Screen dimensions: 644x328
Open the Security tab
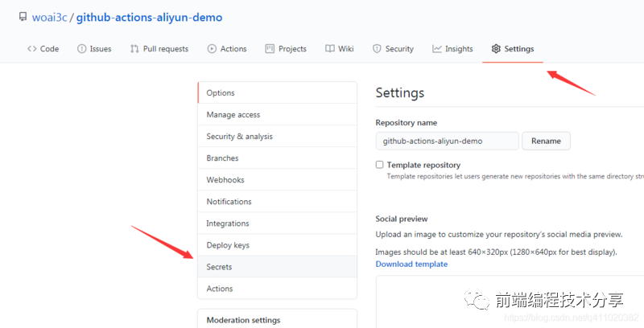pos(393,49)
